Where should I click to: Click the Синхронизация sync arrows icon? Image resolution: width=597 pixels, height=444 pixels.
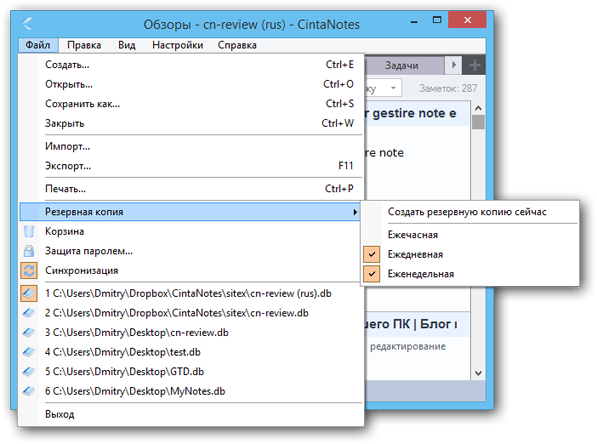coord(29,270)
